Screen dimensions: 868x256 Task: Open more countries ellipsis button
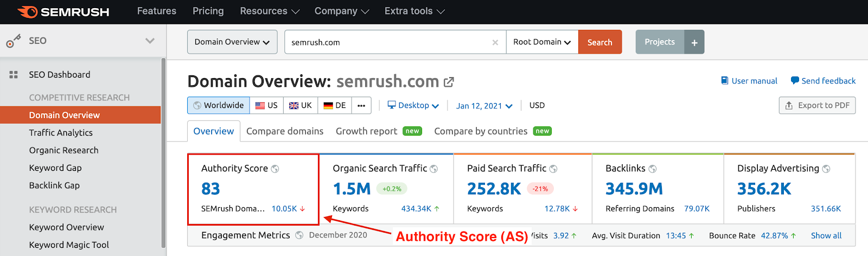[361, 105]
